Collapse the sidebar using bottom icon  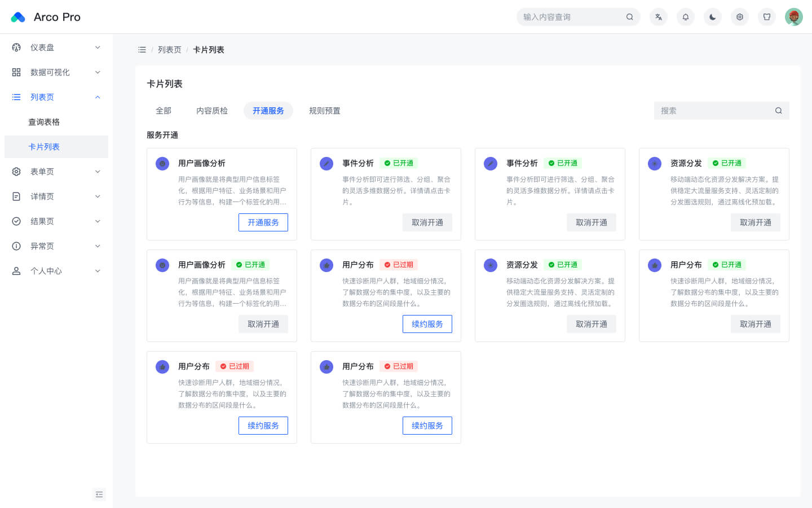tap(99, 494)
